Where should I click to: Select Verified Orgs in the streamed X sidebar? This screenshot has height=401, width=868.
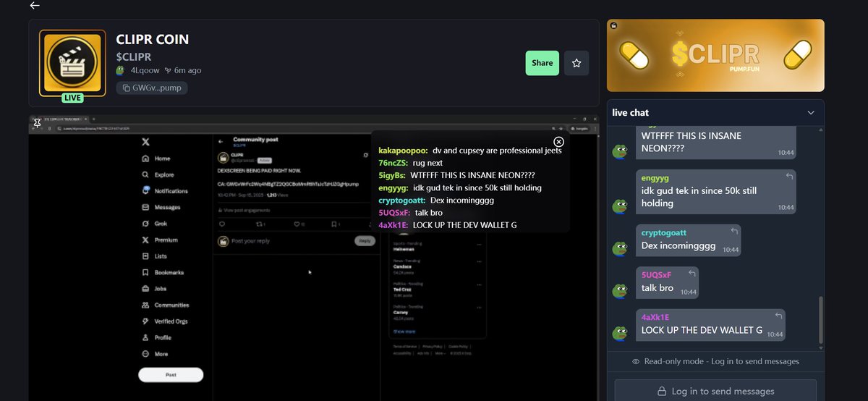coord(165,321)
